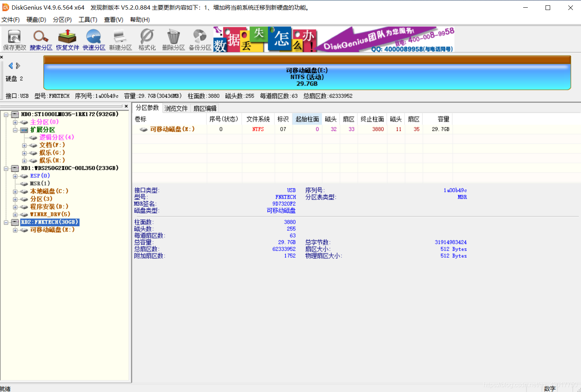
Task: Open the Partition (分区) menu
Action: tap(62, 20)
